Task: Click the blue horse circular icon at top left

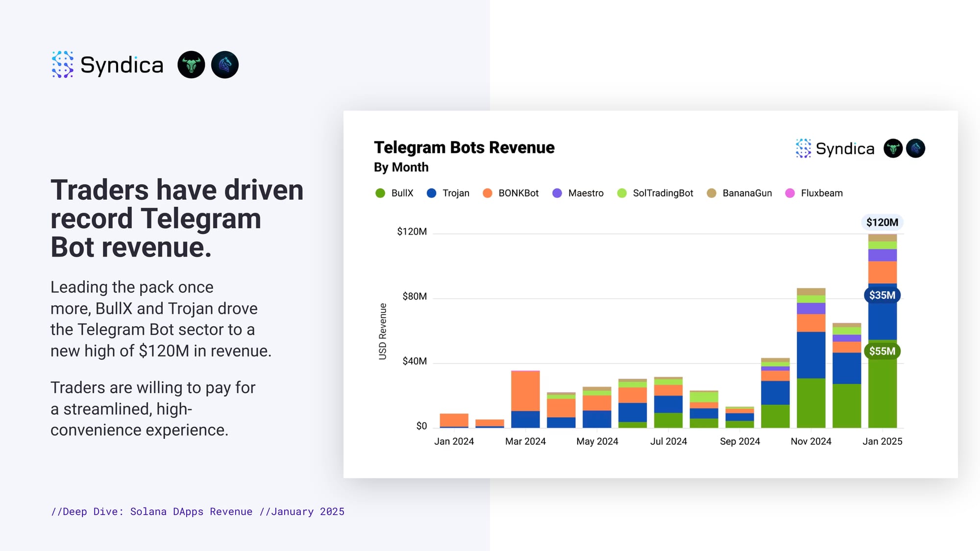Action: [225, 65]
